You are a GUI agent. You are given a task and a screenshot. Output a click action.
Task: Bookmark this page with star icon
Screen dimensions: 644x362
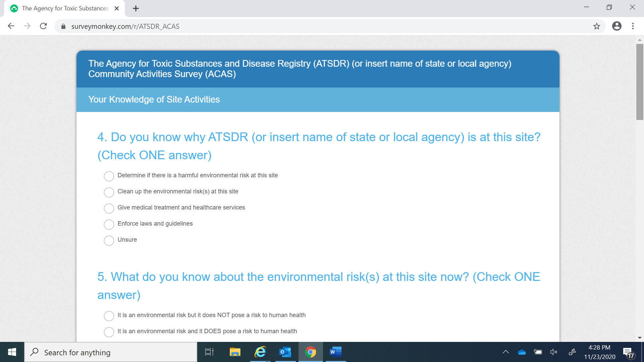click(x=596, y=26)
